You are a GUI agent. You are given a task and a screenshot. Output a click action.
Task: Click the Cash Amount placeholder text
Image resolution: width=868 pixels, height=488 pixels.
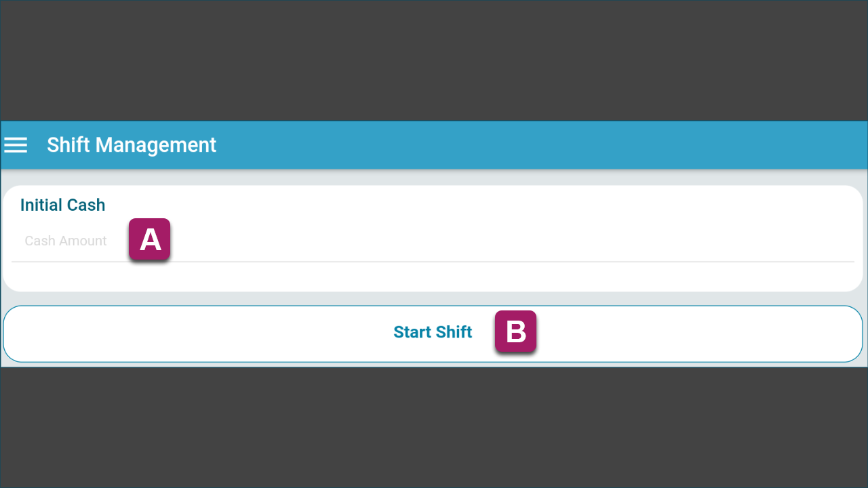coord(66,241)
